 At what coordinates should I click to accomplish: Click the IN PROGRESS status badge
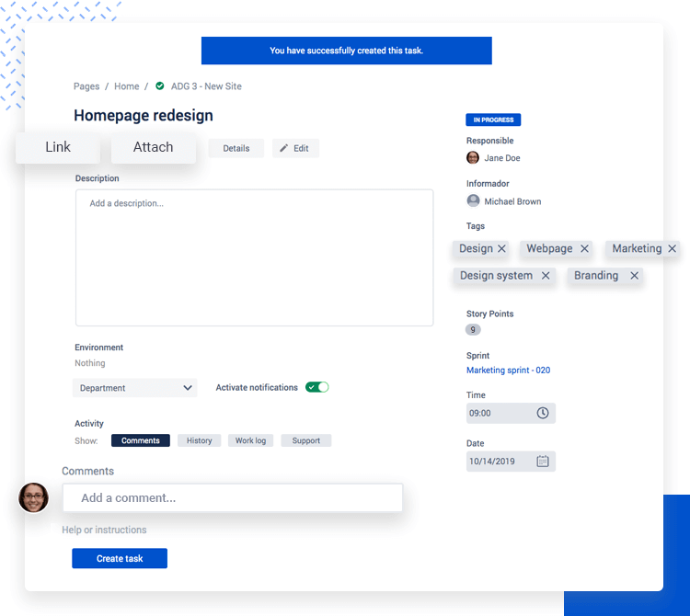tap(493, 120)
